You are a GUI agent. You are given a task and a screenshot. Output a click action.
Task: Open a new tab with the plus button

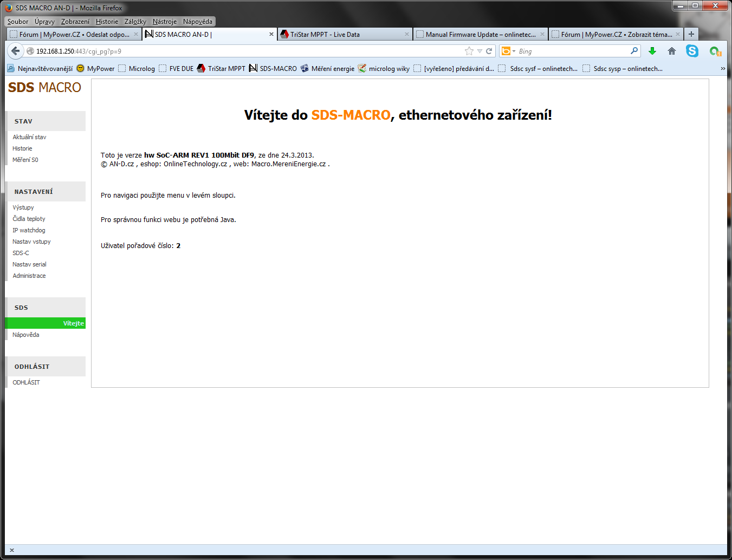pos(691,34)
